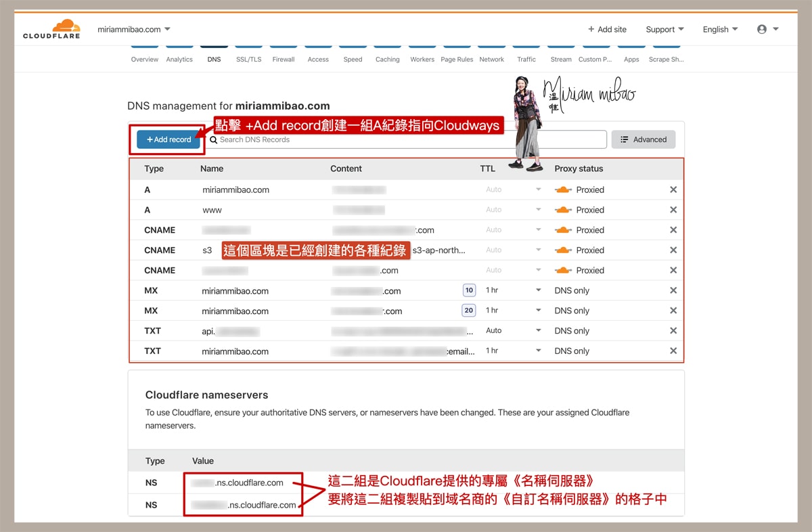
Task: Go to the Speed tab
Action: [353, 59]
